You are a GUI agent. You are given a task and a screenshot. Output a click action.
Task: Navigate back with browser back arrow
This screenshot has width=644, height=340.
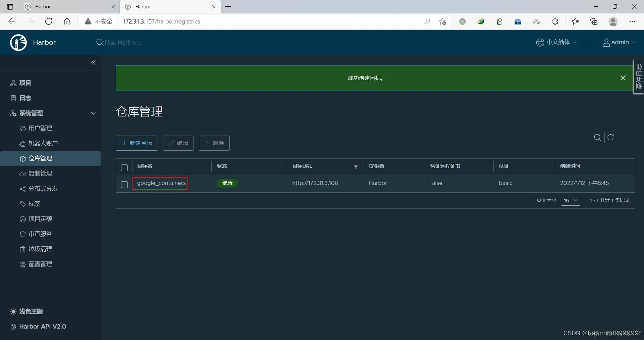click(12, 21)
